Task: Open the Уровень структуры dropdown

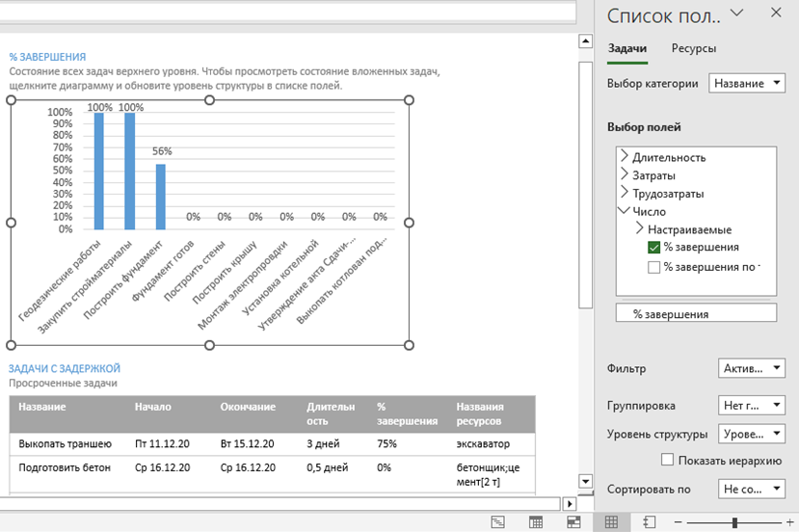Action: pos(751,434)
